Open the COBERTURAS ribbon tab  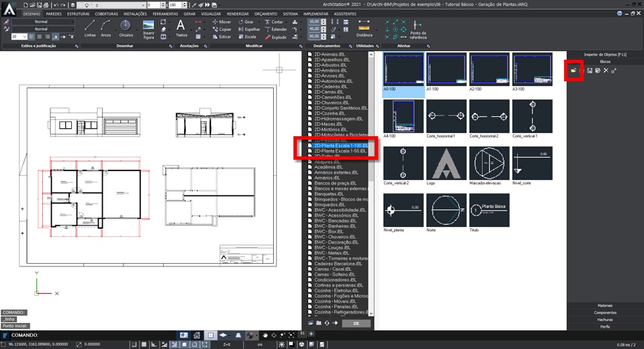pyautogui.click(x=106, y=14)
